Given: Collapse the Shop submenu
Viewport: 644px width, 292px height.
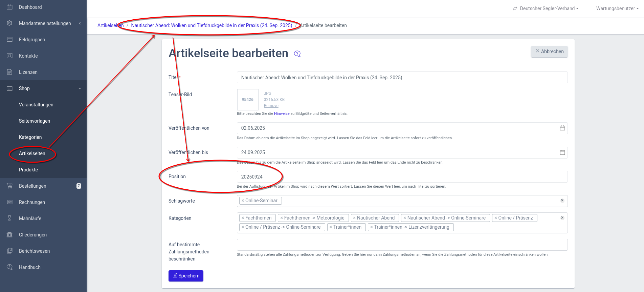Looking at the screenshot, I should pos(80,88).
